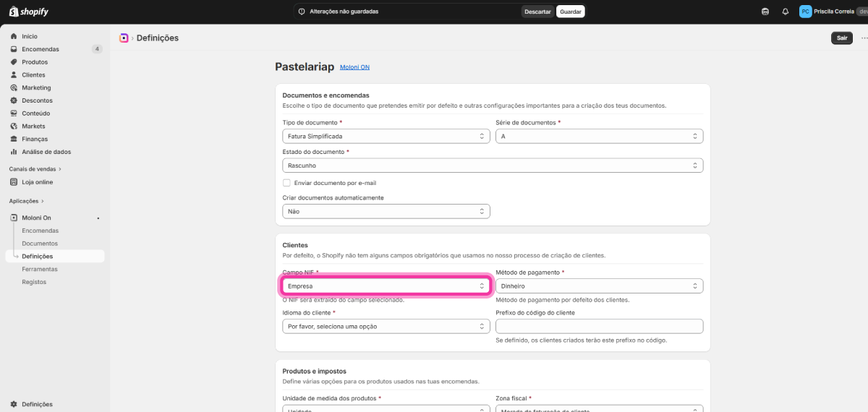Viewport: 868px width, 412px height.
Task: Click the bottom Definições gear icon
Action: point(14,404)
